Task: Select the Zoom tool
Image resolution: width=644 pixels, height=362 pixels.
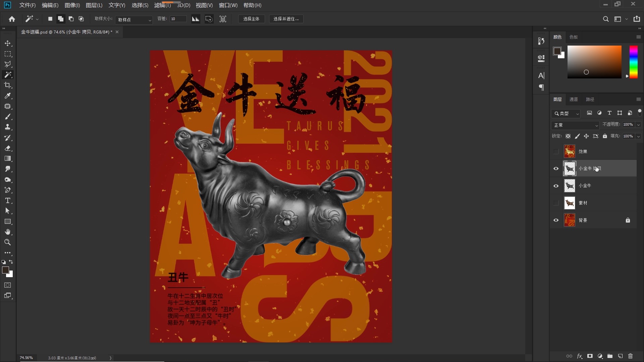Action: click(x=8, y=242)
